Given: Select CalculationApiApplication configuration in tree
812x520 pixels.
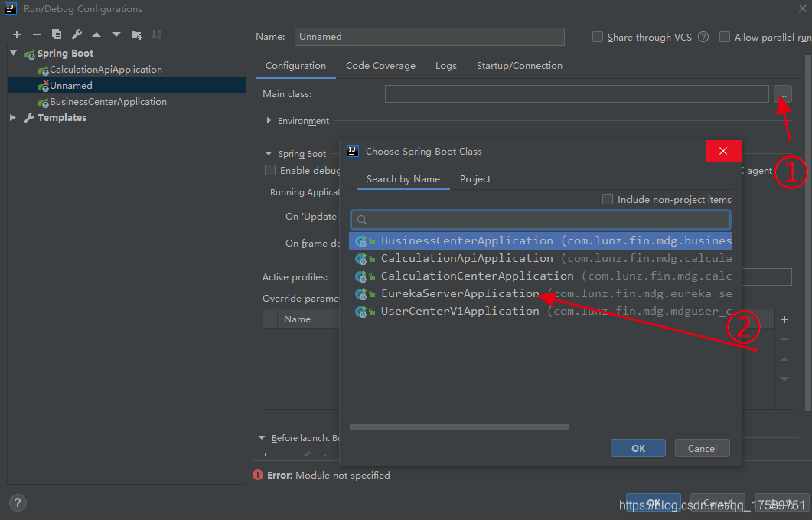Looking at the screenshot, I should (106, 70).
